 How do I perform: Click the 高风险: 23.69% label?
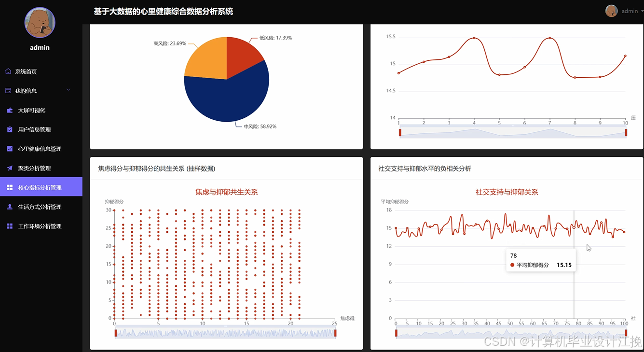170,43
